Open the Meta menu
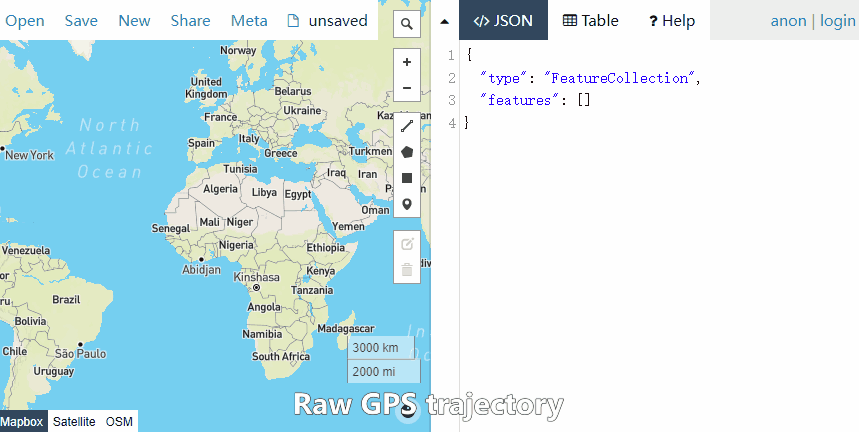859x432 pixels. pyautogui.click(x=249, y=21)
